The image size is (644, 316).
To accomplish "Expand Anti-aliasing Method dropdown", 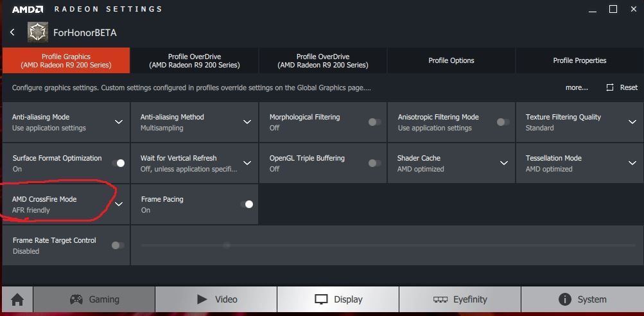I will (247, 122).
